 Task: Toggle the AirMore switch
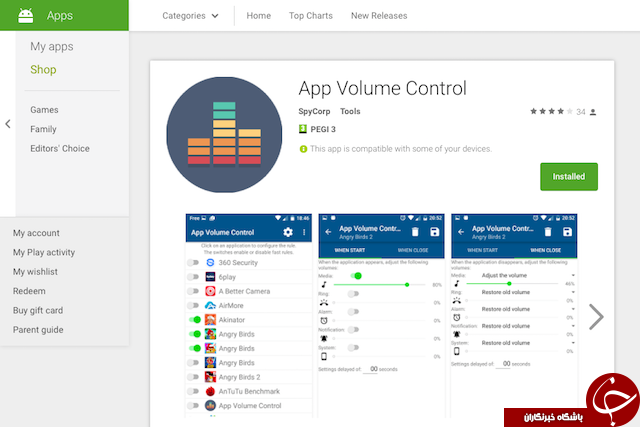tap(193, 305)
